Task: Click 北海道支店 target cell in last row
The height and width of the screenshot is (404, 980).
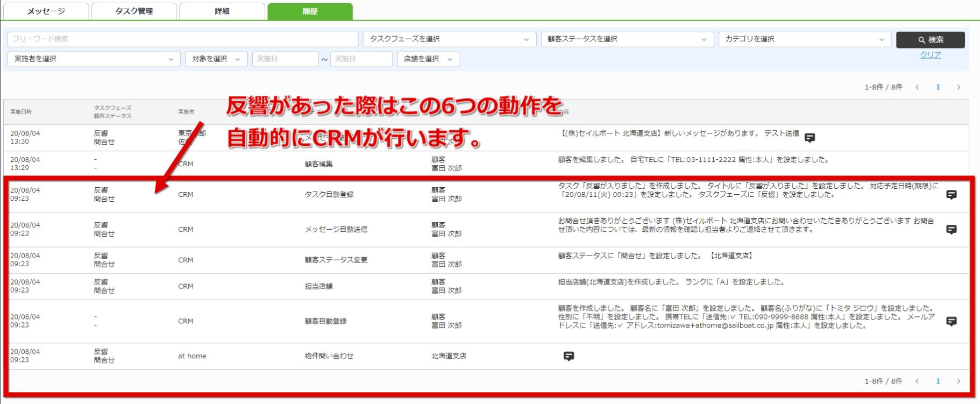Action: (449, 356)
